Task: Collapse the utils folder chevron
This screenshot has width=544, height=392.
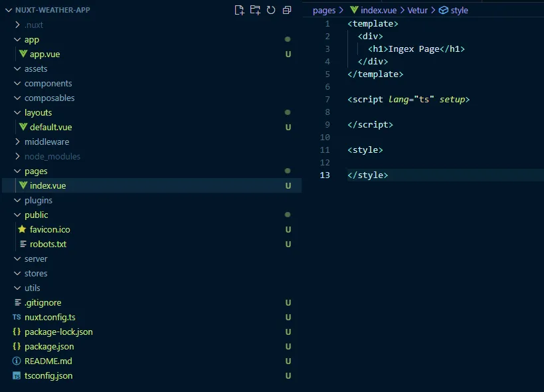Action: pyautogui.click(x=17, y=288)
